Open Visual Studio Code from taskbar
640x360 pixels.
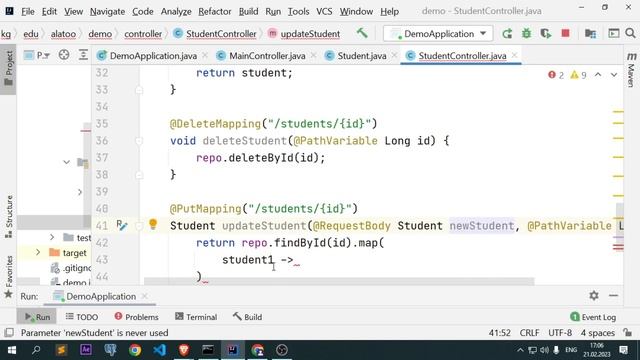point(159,350)
